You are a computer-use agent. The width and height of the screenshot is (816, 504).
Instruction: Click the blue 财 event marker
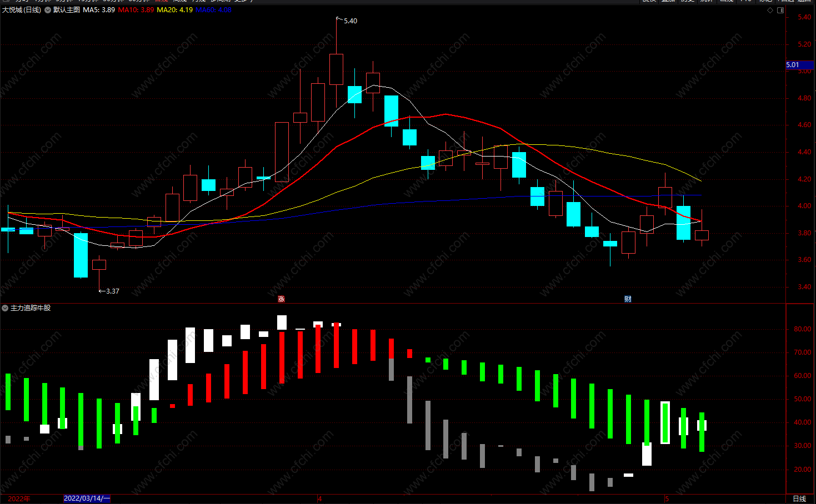click(628, 299)
